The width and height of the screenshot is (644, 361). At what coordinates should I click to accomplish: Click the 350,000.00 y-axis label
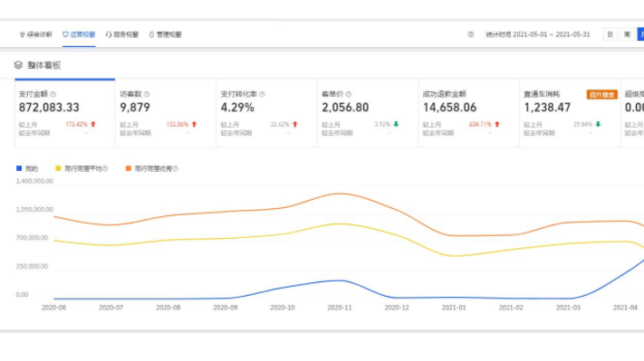[32, 266]
